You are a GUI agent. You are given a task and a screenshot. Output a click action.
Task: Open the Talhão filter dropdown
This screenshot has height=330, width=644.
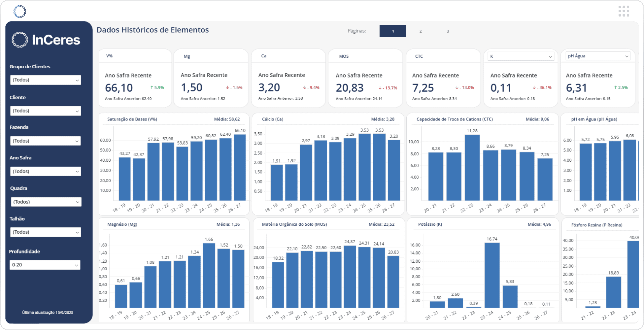46,232
